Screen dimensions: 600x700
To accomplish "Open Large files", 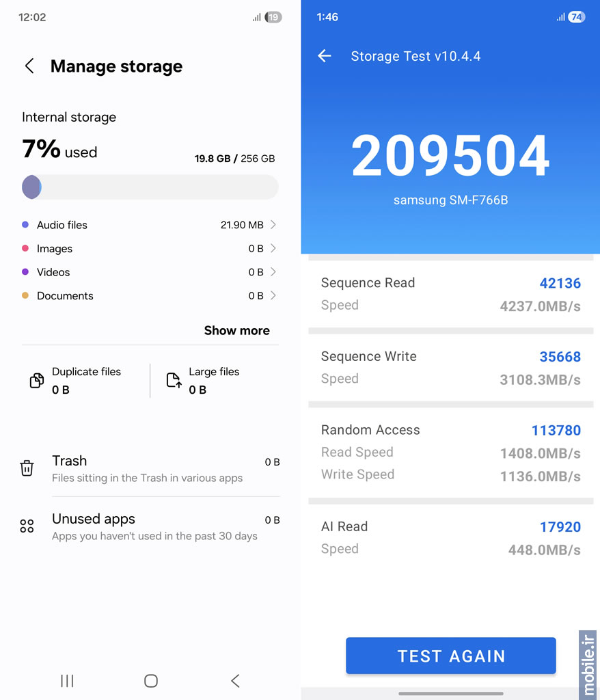I will pos(215,380).
